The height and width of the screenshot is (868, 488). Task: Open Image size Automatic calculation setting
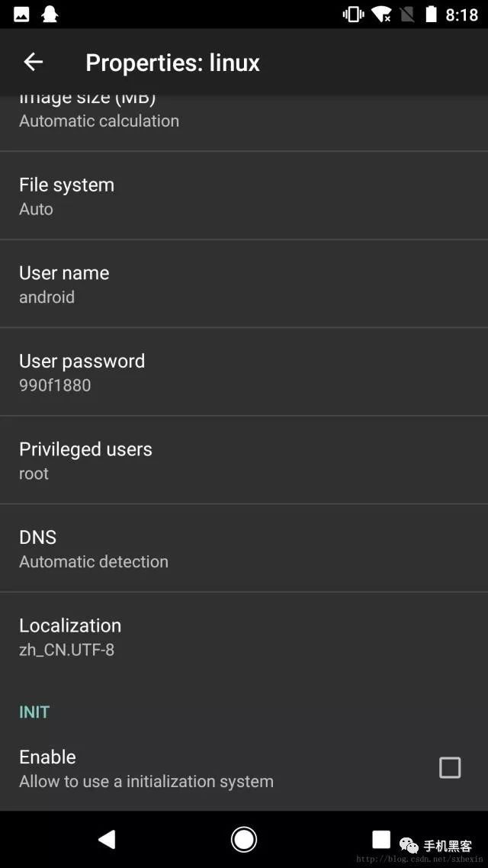click(x=244, y=123)
